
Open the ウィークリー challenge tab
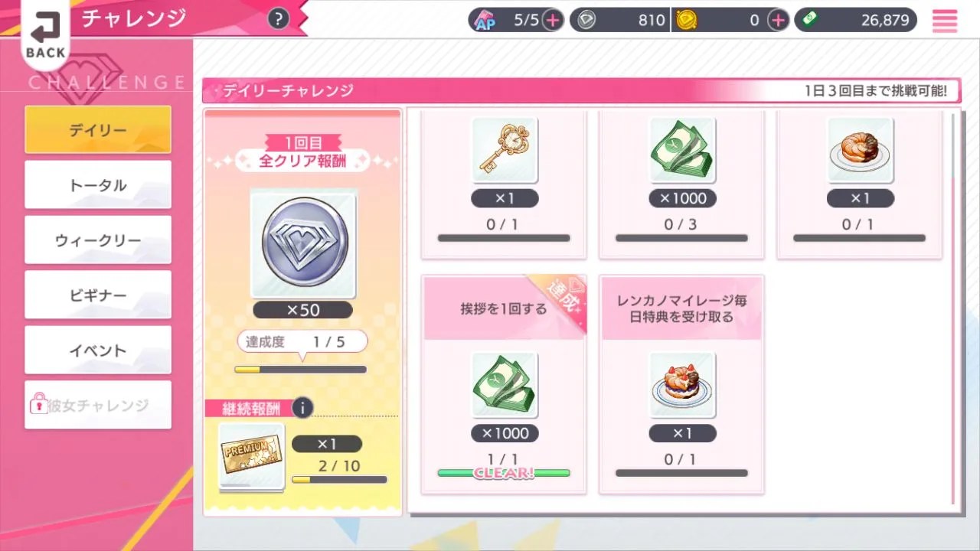(x=98, y=240)
